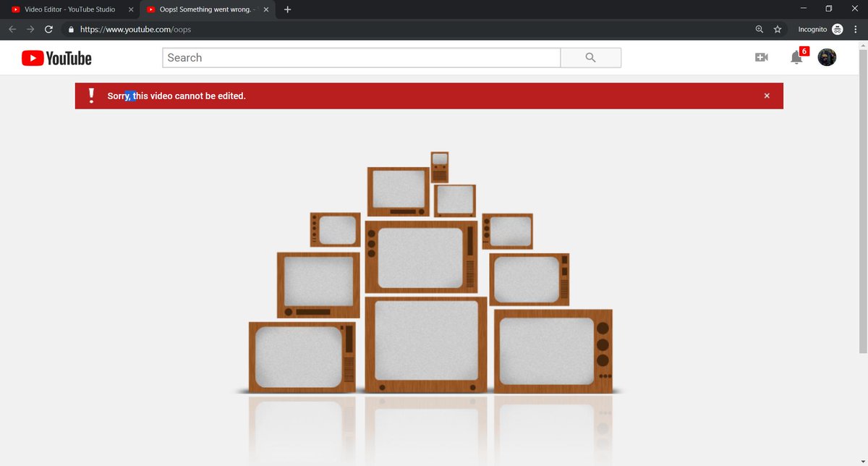Click the YouTube logo
868x466 pixels.
56,58
